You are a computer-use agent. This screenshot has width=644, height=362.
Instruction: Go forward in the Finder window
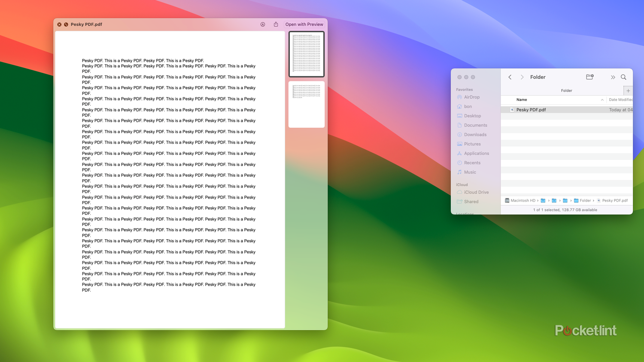(x=522, y=77)
